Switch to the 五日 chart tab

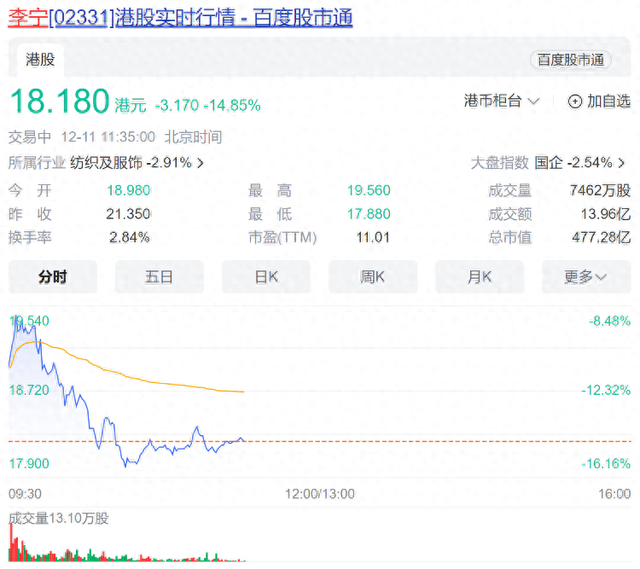159,277
